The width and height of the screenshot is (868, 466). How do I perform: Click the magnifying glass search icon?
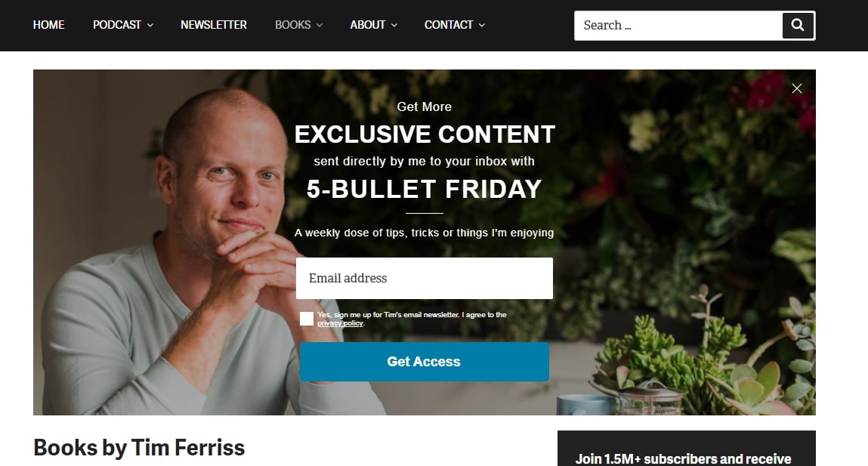point(798,26)
